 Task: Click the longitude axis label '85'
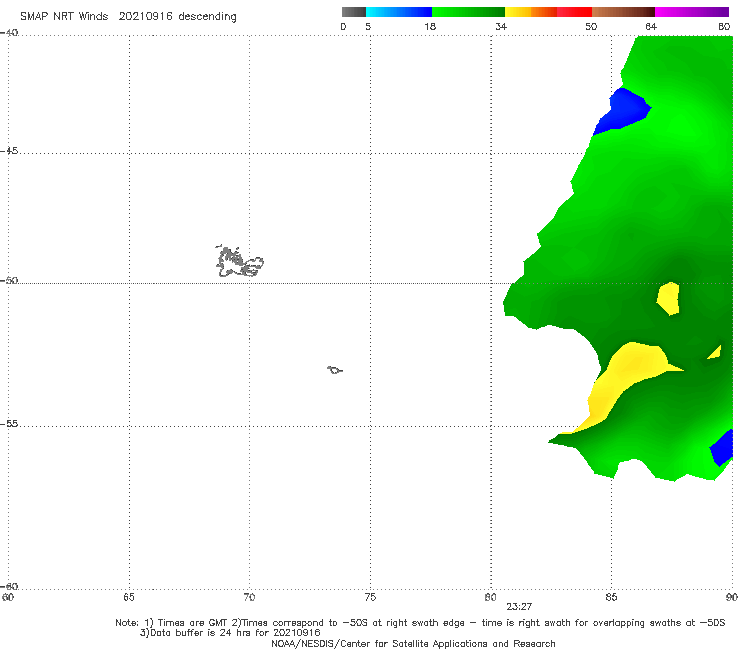[x=611, y=597]
